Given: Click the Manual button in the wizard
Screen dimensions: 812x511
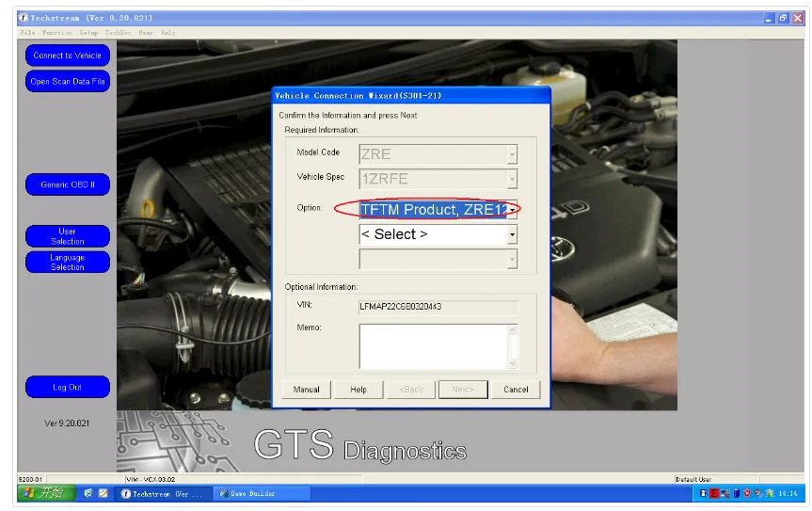Looking at the screenshot, I should click(306, 390).
